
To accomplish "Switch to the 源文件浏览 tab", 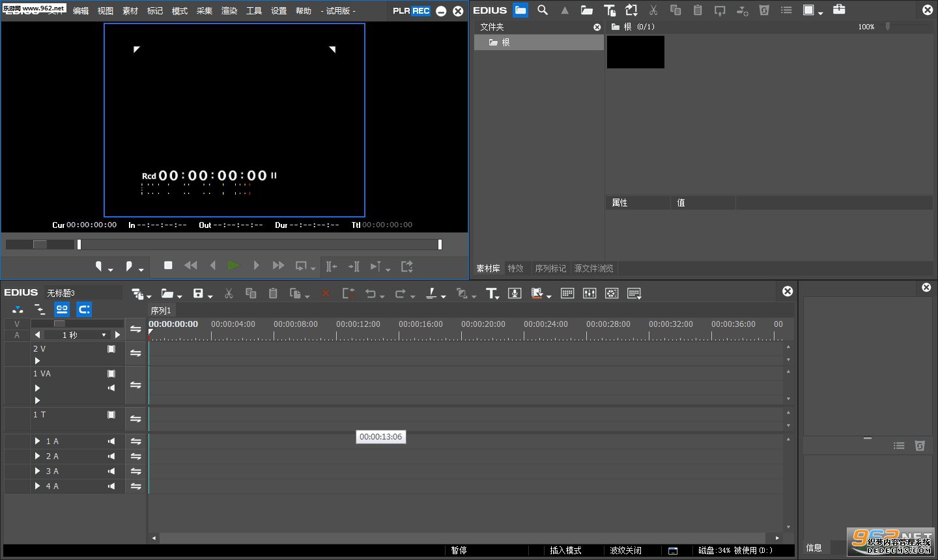I will [x=593, y=268].
